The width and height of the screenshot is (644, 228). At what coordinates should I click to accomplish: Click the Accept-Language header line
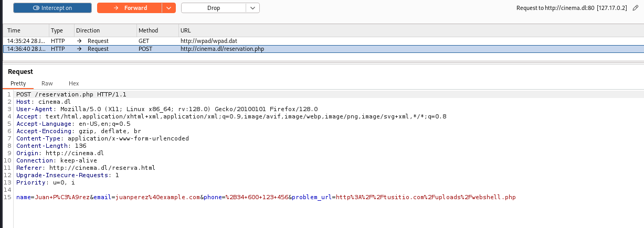click(x=73, y=124)
